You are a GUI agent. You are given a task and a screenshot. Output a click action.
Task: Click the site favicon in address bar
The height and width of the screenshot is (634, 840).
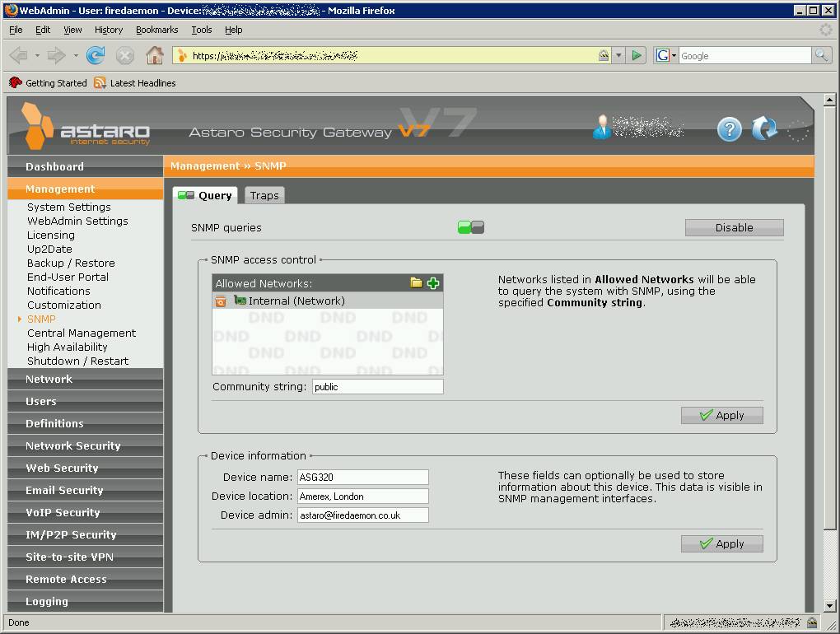tap(183, 55)
